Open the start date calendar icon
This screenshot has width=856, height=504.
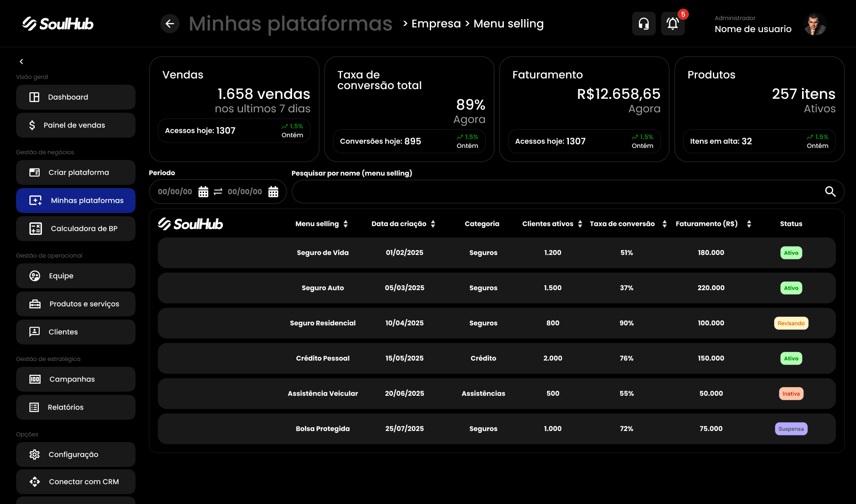coord(203,192)
